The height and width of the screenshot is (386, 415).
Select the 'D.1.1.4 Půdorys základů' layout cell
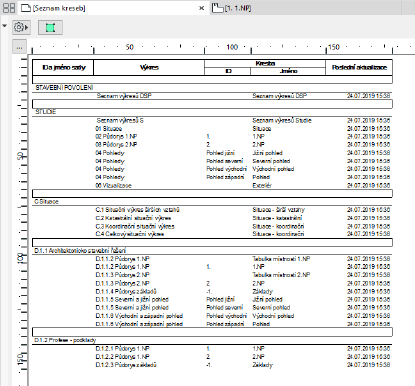coord(126,291)
